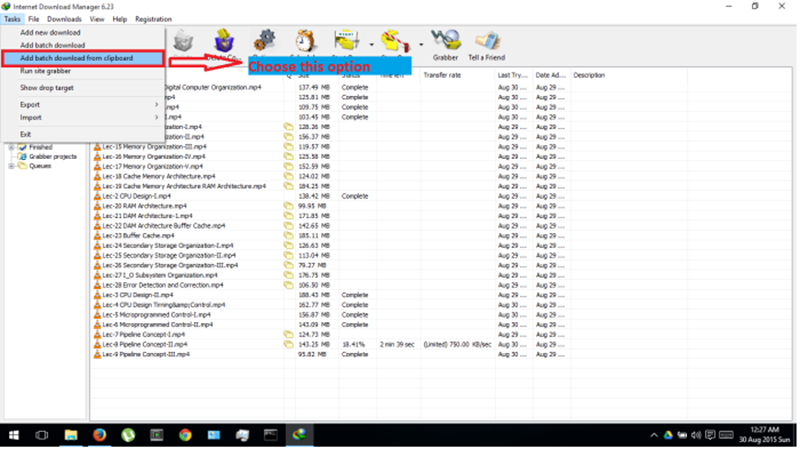Sort by Date Added column header
Screen dimensions: 800x449
(x=551, y=75)
